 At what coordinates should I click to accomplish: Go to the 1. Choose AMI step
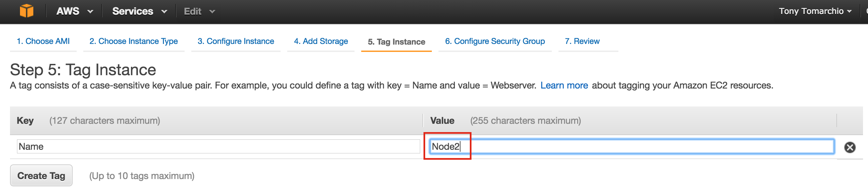pos(43,41)
